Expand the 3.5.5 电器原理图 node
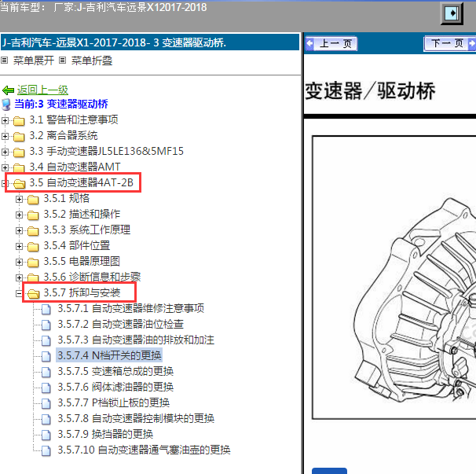 [x=19, y=262]
